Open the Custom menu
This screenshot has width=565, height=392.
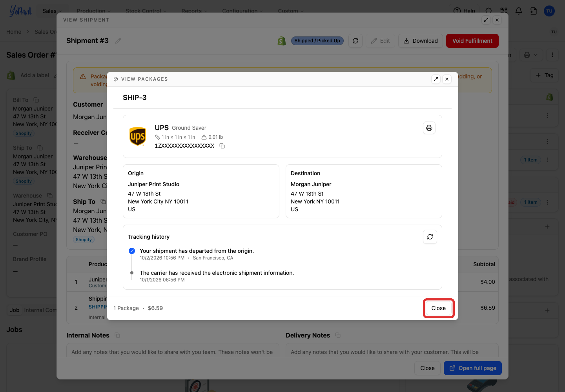(x=291, y=11)
